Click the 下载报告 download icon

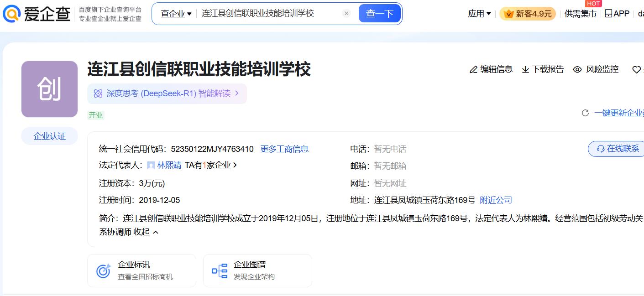pos(525,70)
